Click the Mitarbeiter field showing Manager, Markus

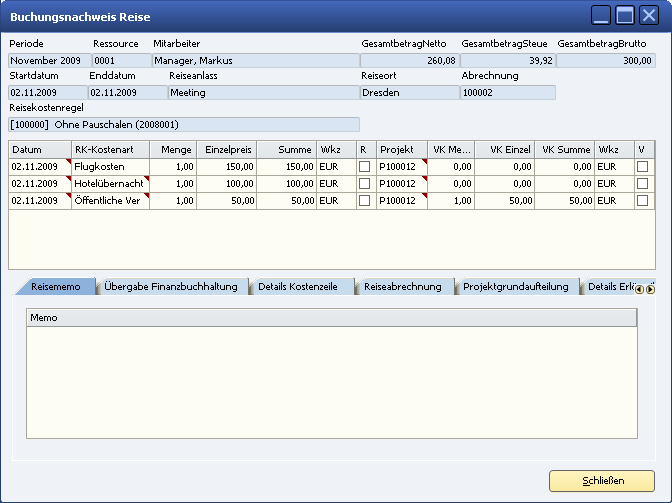(x=255, y=61)
